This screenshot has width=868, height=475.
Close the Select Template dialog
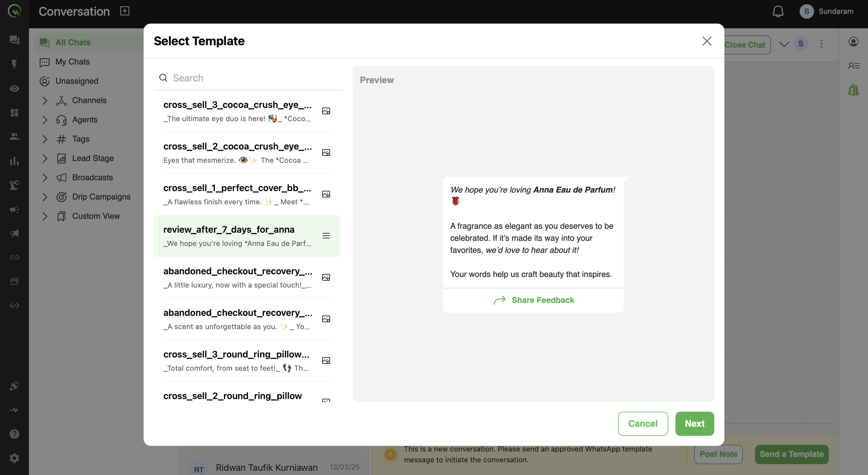point(706,41)
